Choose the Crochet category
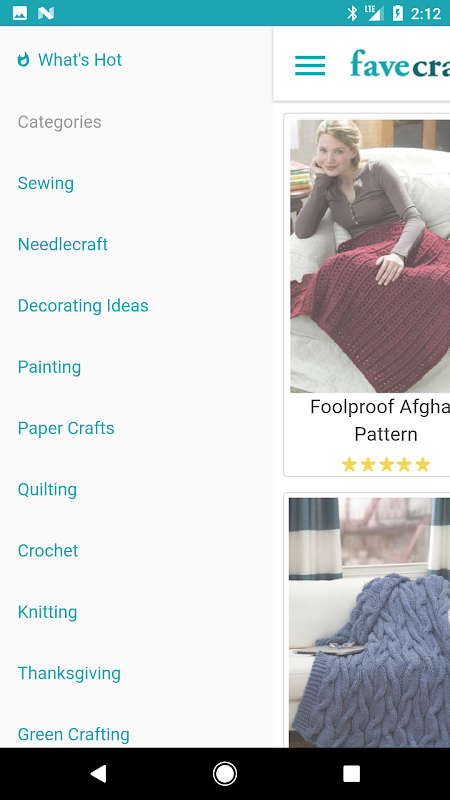Viewport: 450px width, 800px height. tap(48, 551)
